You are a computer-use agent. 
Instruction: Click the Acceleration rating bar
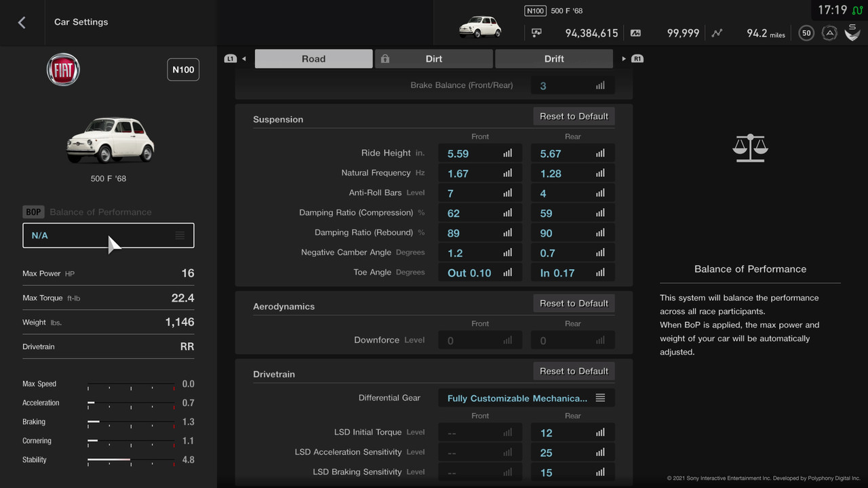[131, 403]
